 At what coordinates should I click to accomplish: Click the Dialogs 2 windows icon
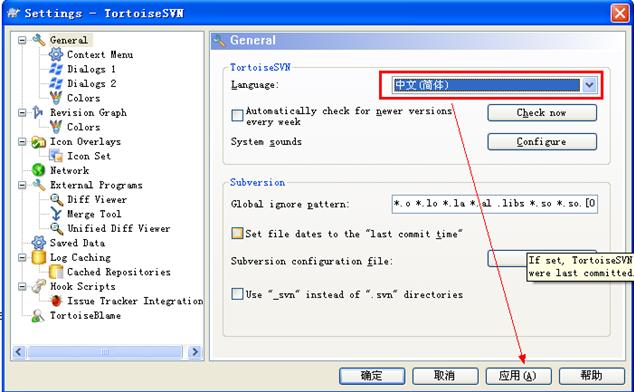(56, 83)
